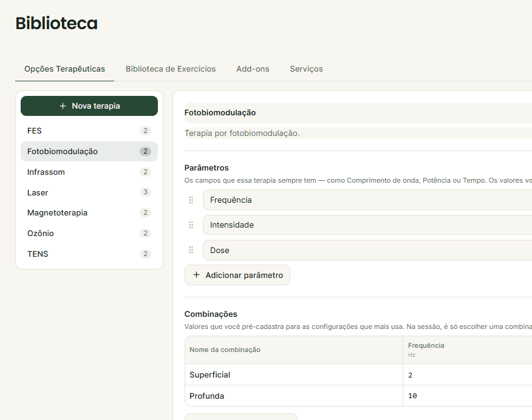Edit the Superficial combination name cell

tap(294, 374)
